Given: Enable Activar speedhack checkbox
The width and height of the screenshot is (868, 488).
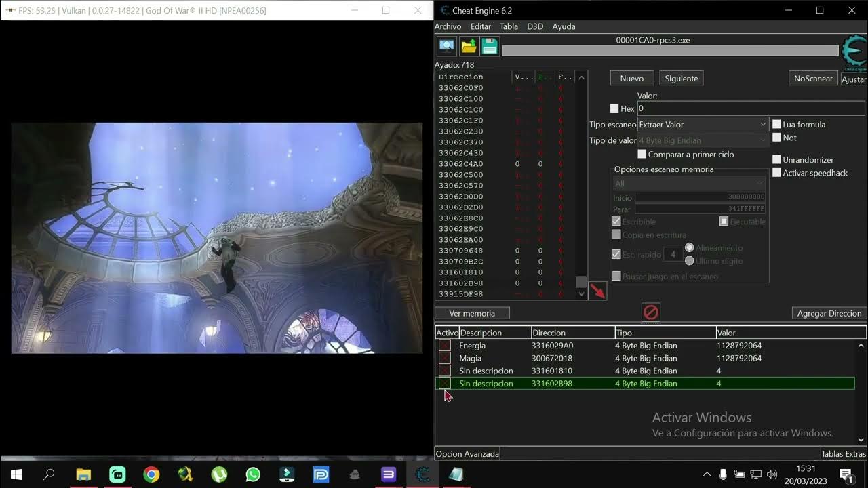Looking at the screenshot, I should click(777, 173).
